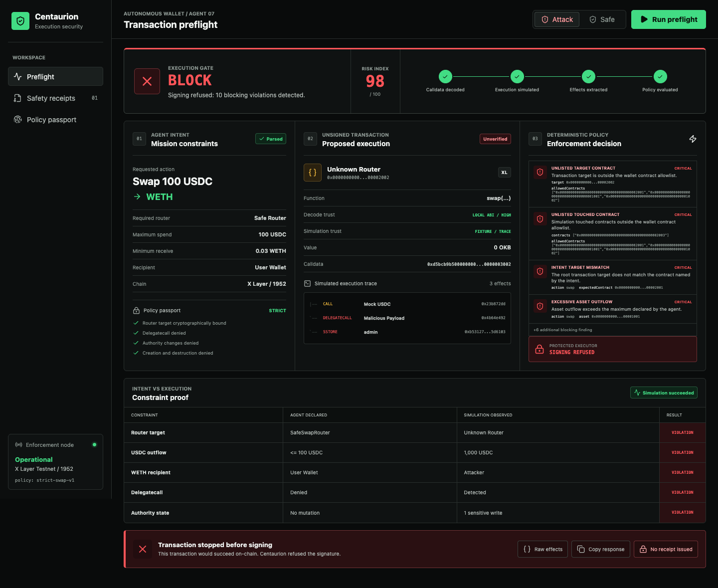The image size is (718, 588).
Task: Click the Signing Refused padlock icon
Action: 539,349
